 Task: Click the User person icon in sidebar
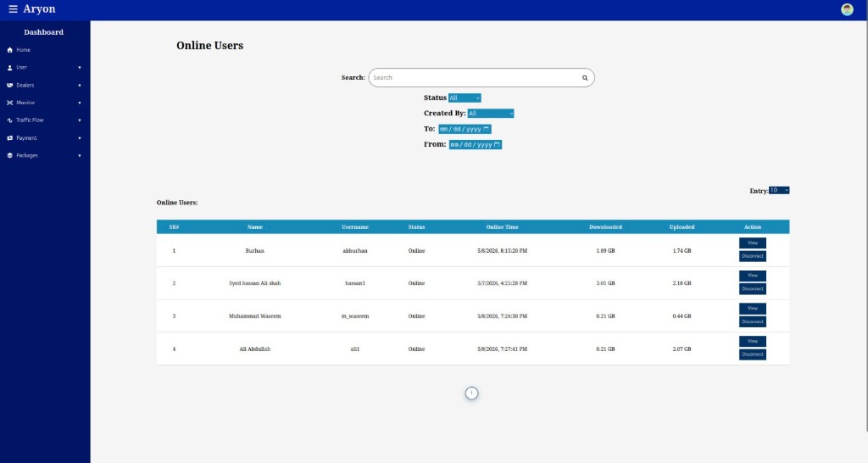(x=9, y=68)
